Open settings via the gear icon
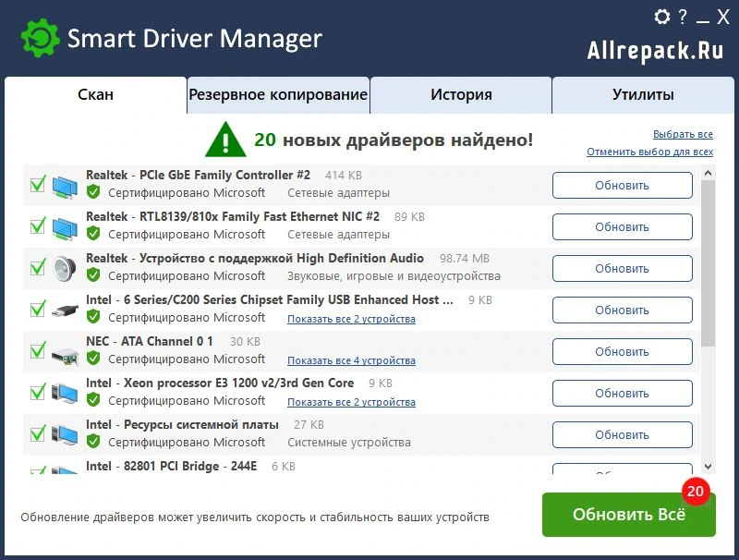The width and height of the screenshot is (739, 560). (x=662, y=17)
